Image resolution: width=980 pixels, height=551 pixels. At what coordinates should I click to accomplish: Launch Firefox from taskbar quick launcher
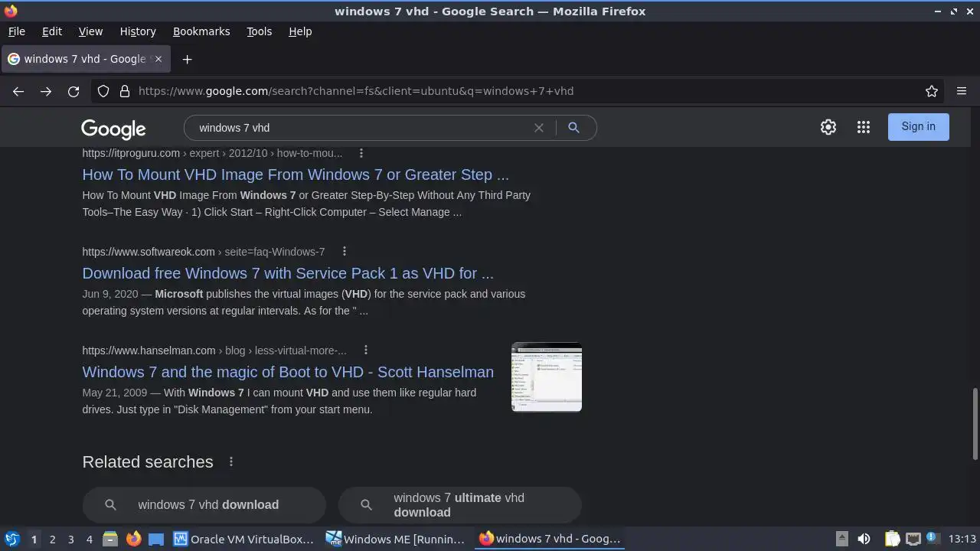(133, 539)
